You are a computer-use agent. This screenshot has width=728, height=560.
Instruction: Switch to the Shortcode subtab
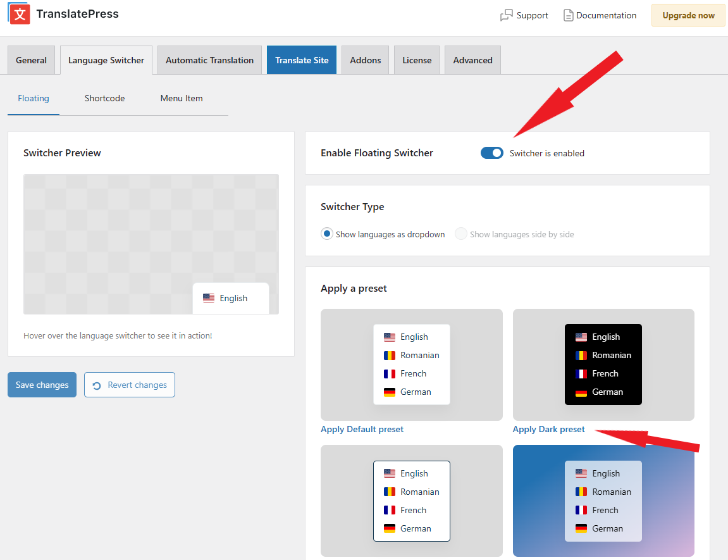click(x=104, y=98)
